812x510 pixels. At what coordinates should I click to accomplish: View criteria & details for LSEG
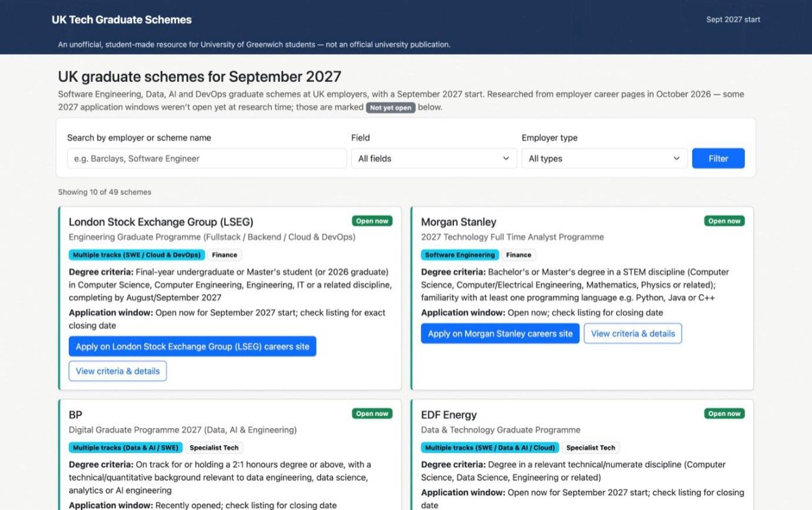tap(118, 371)
